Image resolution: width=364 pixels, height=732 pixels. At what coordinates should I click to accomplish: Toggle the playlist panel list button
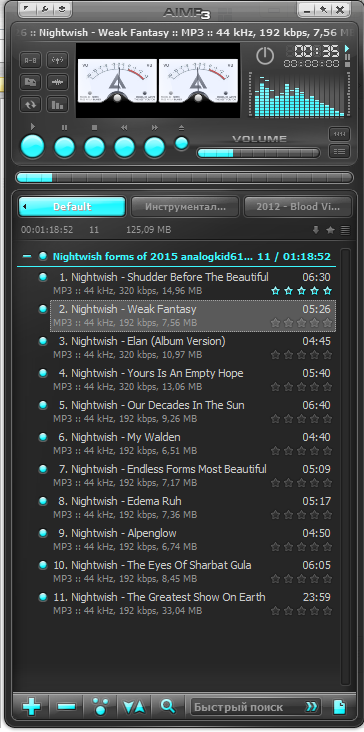(x=339, y=151)
